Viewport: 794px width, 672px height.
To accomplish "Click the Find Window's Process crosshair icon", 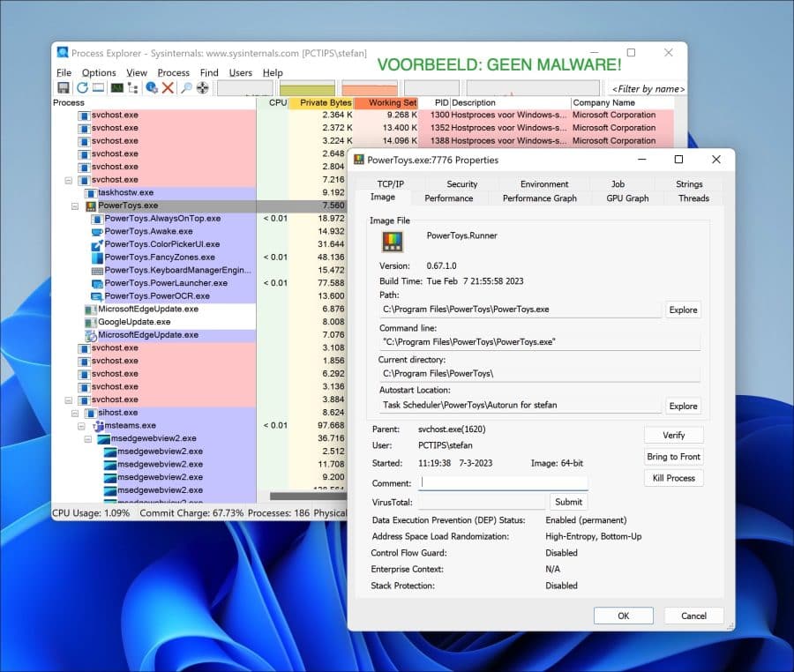I will (x=203, y=87).
